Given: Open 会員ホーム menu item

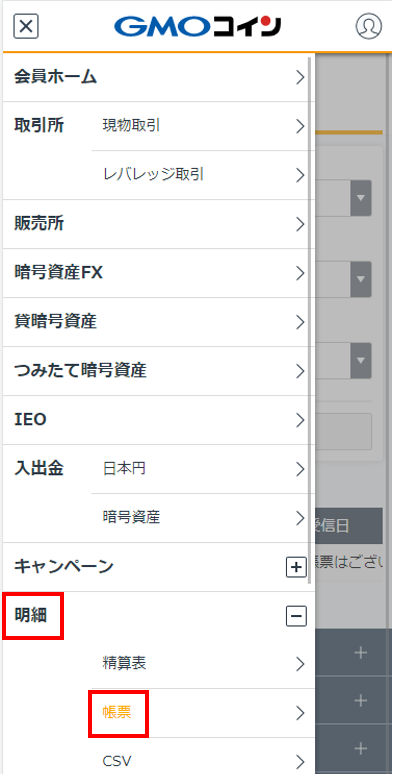Looking at the screenshot, I should coord(158,77).
